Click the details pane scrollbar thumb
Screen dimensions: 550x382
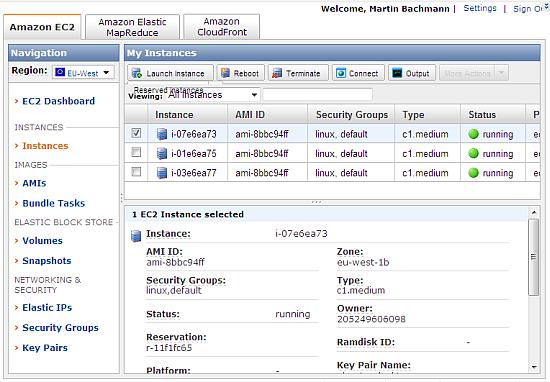(x=534, y=257)
